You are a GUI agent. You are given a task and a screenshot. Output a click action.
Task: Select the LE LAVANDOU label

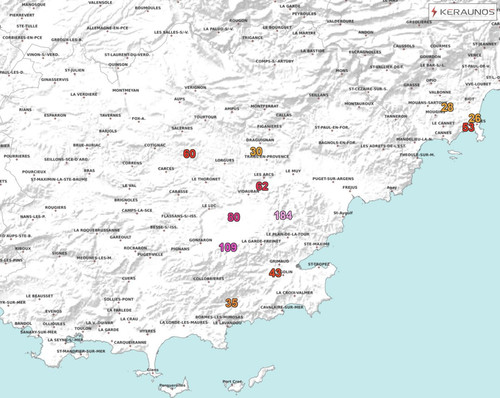coord(227,323)
